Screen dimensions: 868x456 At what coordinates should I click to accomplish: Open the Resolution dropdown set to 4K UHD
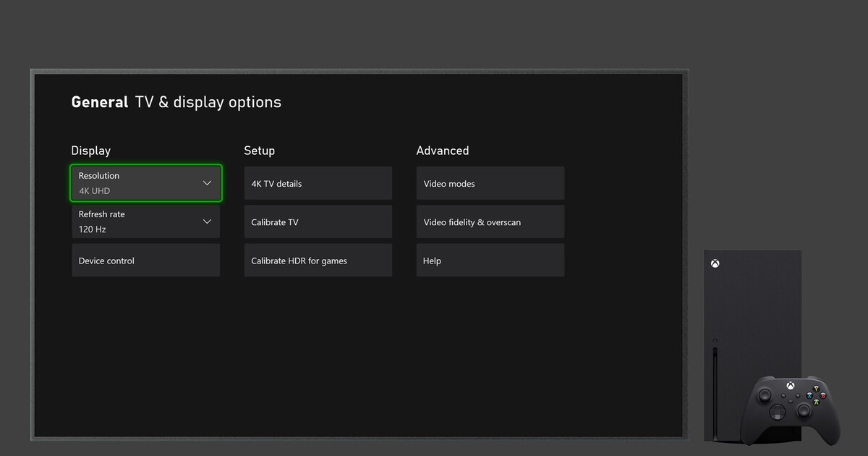coord(146,183)
